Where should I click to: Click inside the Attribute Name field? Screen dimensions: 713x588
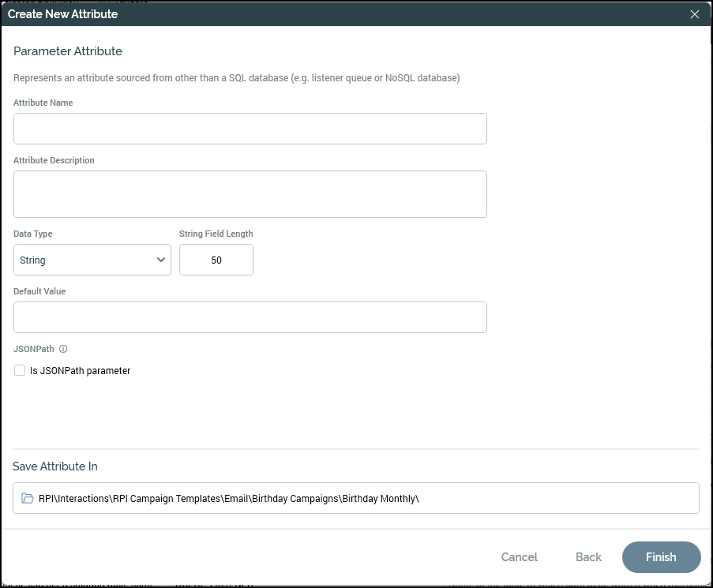point(250,129)
